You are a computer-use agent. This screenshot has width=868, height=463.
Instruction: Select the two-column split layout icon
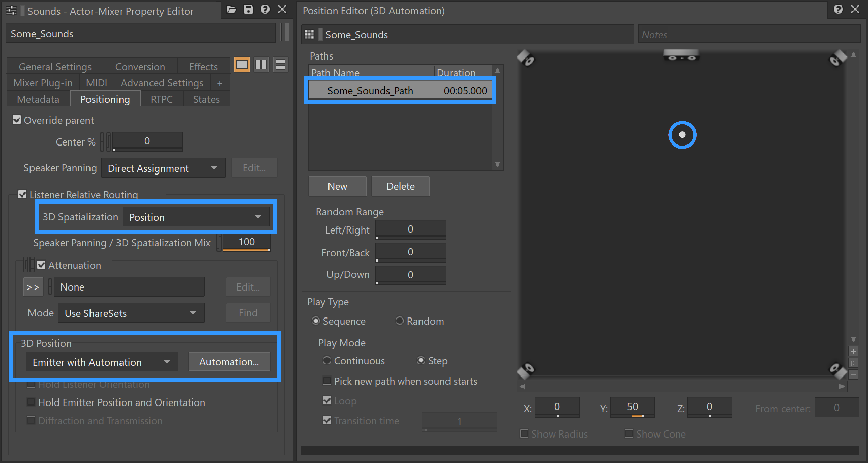pyautogui.click(x=261, y=64)
